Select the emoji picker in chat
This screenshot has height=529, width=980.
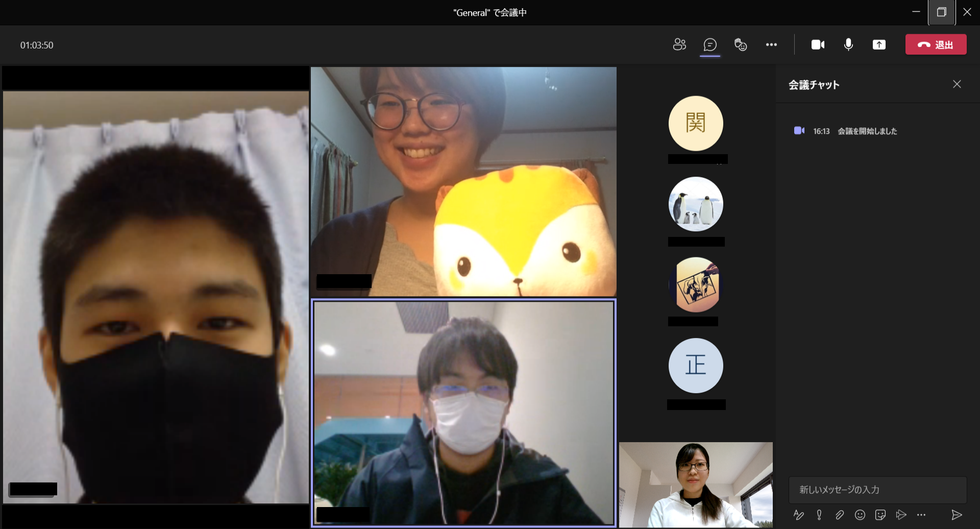860,515
